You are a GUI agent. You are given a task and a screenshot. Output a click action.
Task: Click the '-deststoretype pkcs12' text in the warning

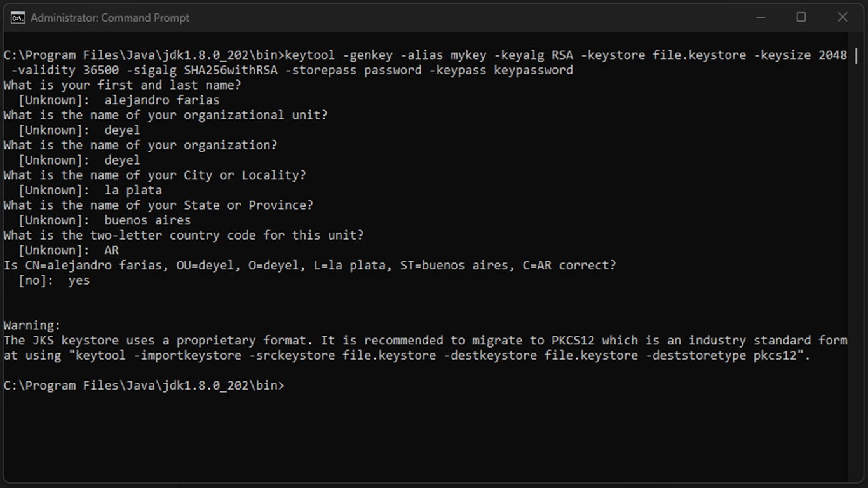coord(728,356)
